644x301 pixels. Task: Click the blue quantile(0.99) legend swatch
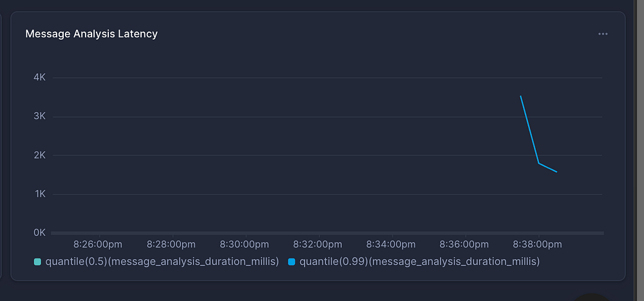[291, 262]
